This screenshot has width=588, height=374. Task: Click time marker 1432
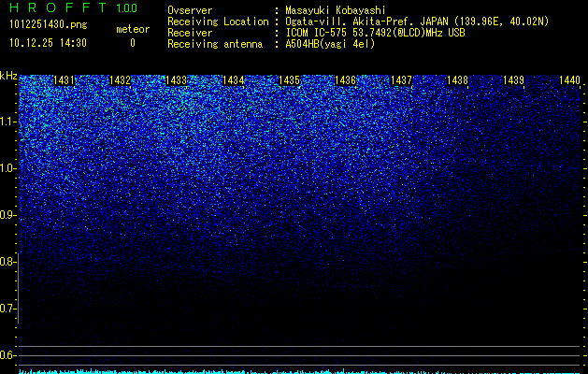coord(120,80)
